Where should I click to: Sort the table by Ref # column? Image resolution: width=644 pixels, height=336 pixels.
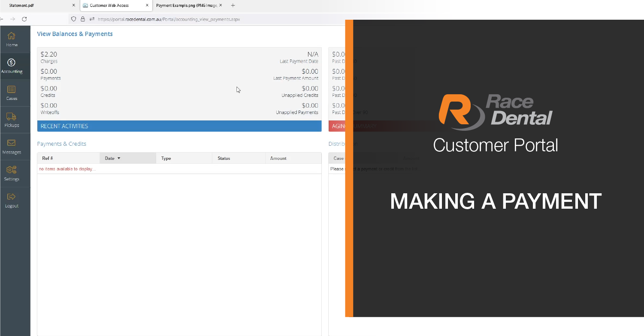[x=48, y=158]
